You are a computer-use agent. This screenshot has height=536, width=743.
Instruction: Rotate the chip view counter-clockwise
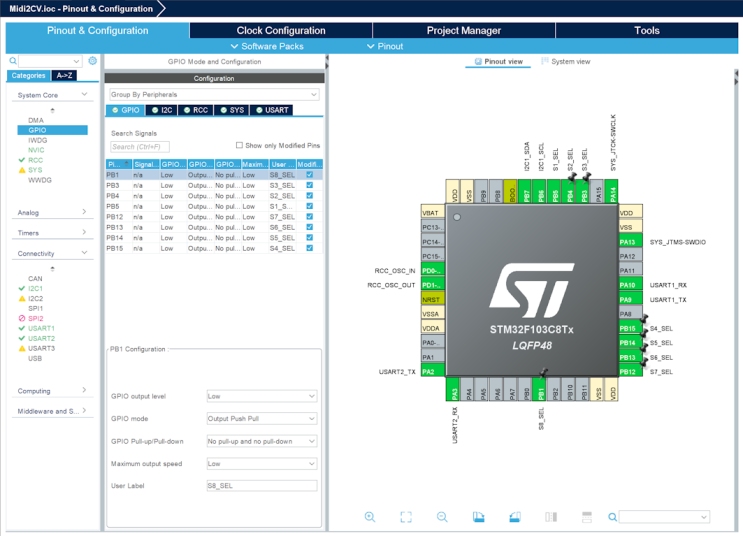pos(515,517)
